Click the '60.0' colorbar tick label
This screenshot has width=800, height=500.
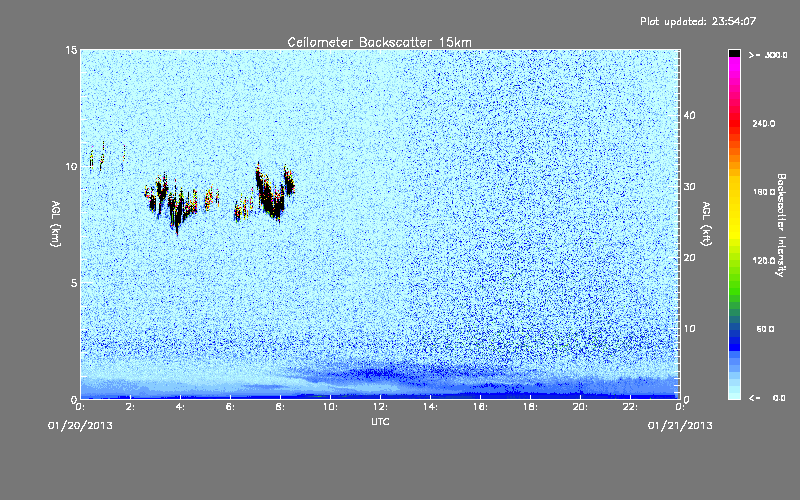[x=765, y=330]
